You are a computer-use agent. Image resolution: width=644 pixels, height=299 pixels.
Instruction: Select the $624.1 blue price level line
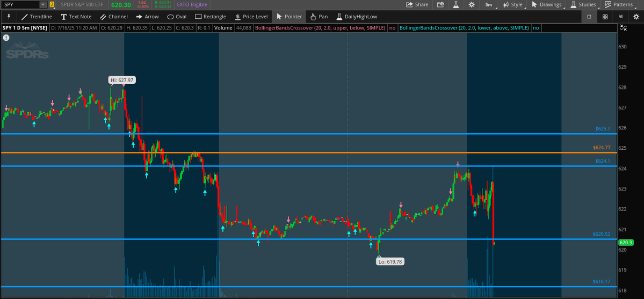(x=309, y=166)
